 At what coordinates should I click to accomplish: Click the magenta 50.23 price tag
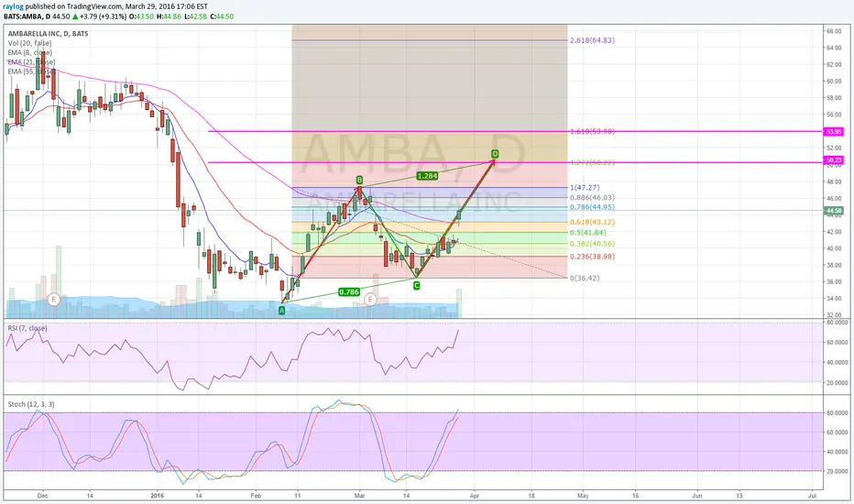pyautogui.click(x=833, y=160)
